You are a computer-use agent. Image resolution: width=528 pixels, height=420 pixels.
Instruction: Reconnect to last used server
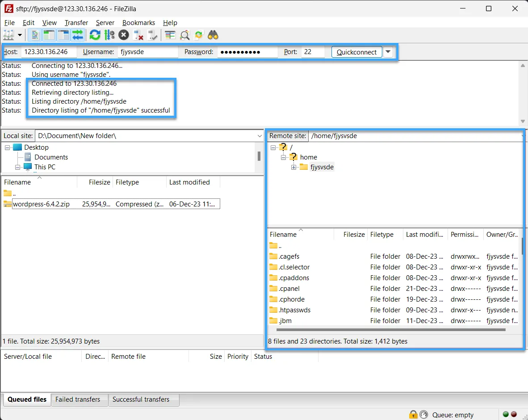(153, 35)
